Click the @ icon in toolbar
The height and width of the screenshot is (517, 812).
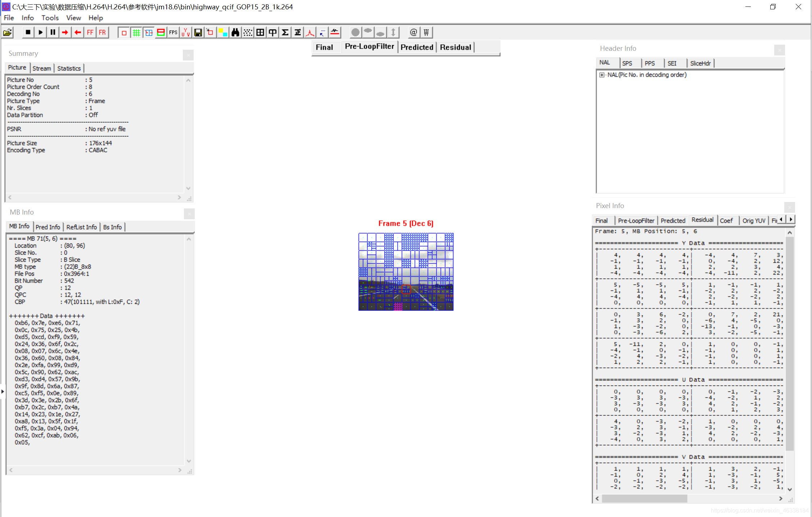[414, 33]
